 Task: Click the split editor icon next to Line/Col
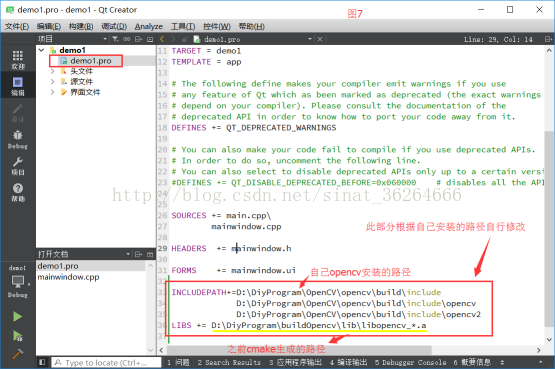pos(548,39)
